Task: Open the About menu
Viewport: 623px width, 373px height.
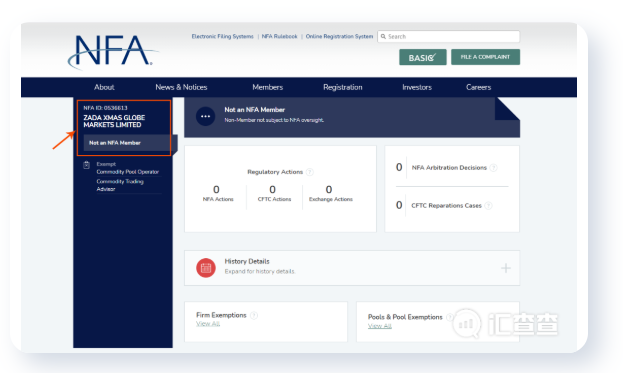Action: (x=104, y=87)
